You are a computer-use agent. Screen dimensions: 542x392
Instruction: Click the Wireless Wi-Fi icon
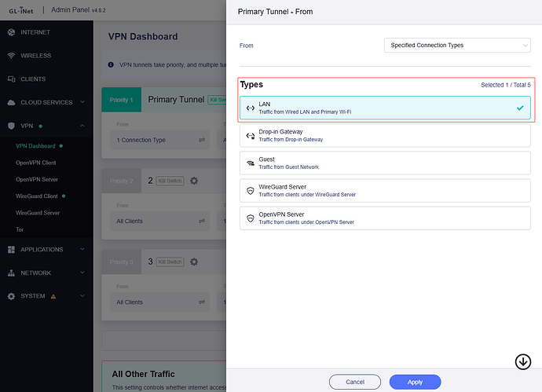coord(12,56)
